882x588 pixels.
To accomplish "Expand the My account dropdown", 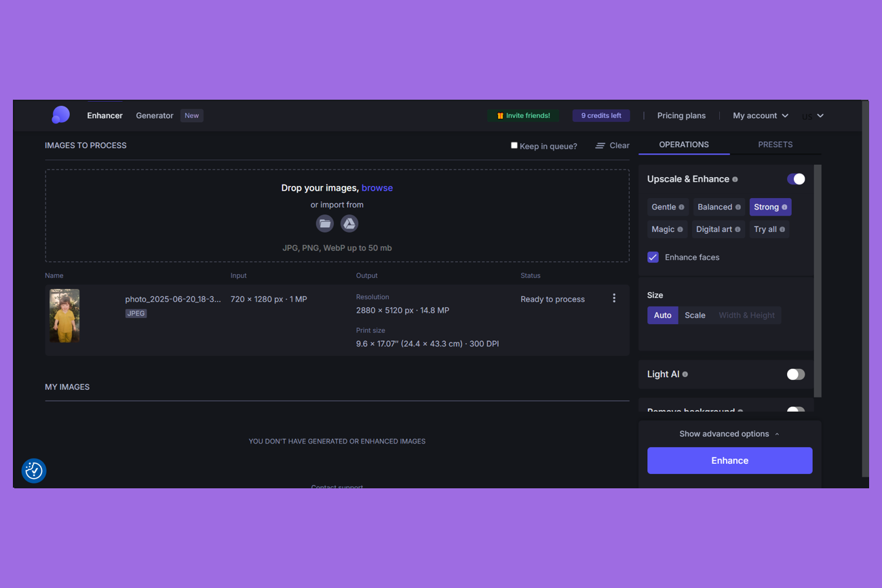I will (x=760, y=116).
